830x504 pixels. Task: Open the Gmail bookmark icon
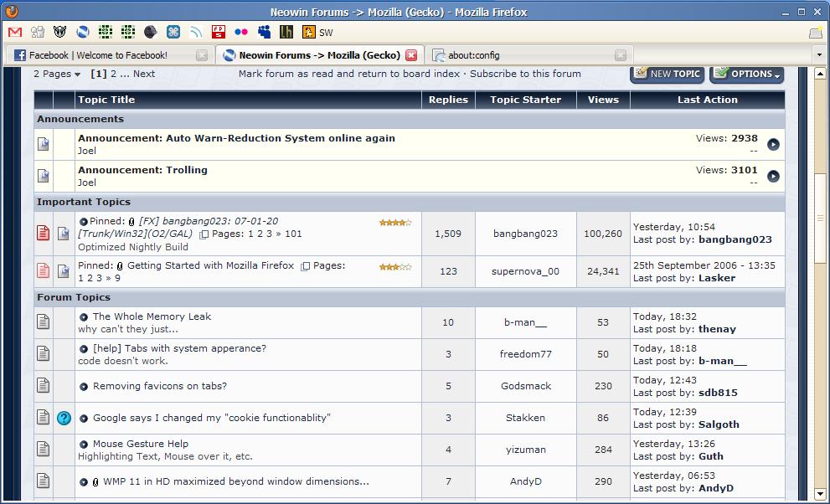click(x=14, y=32)
